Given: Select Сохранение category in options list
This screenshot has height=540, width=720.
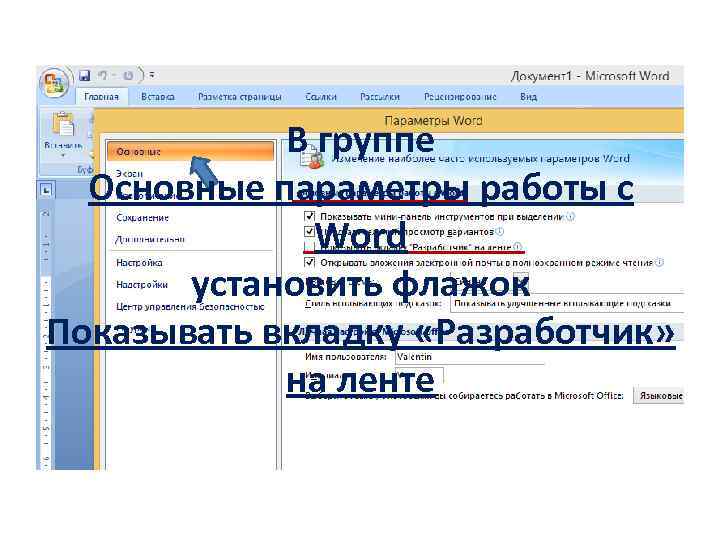Looking at the screenshot, I should pyautogui.click(x=190, y=218).
